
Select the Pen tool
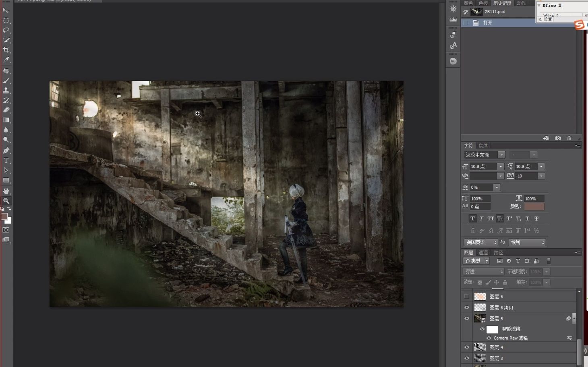[x=6, y=151]
